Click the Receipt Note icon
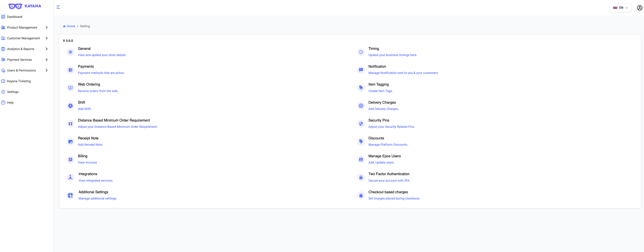Image resolution: width=644 pixels, height=252 pixels. (x=71, y=141)
